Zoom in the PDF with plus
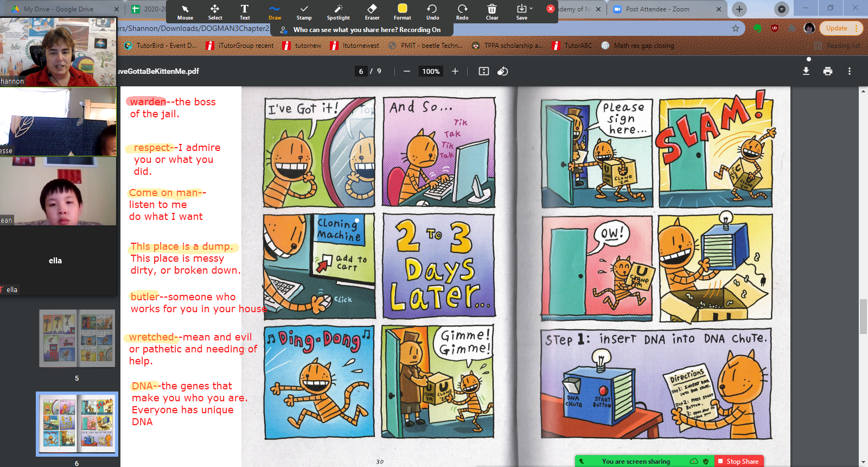Viewport: 868px width, 467px height. click(x=455, y=71)
